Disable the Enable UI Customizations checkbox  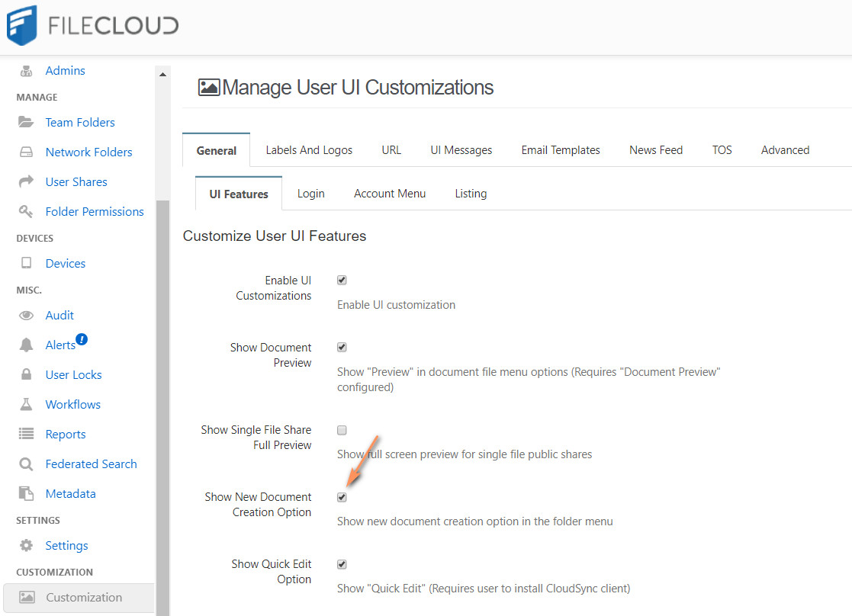[x=342, y=280]
